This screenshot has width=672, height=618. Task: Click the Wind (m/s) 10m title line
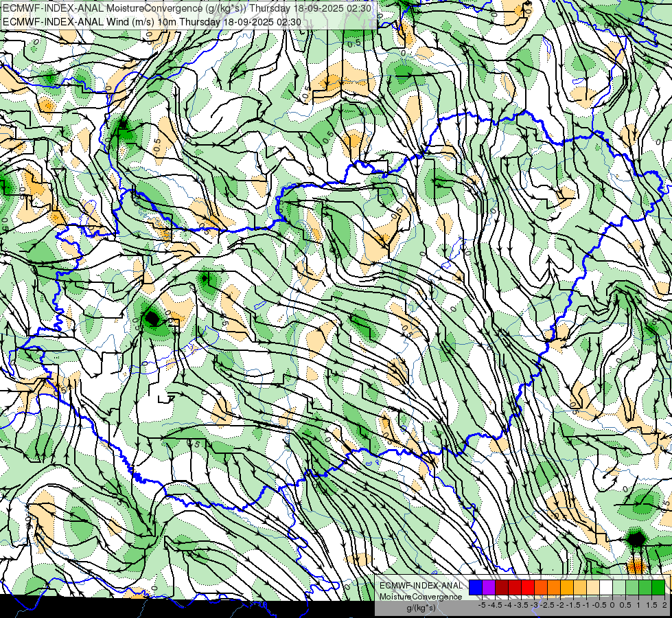152,22
